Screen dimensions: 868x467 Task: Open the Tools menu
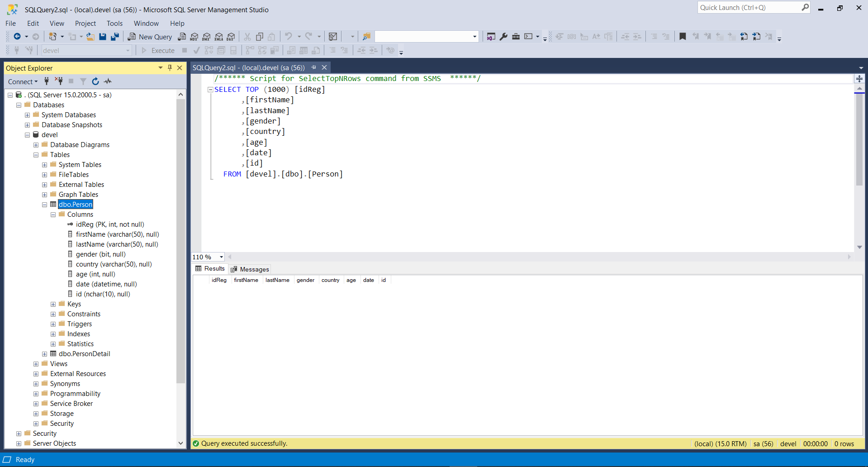[114, 24]
